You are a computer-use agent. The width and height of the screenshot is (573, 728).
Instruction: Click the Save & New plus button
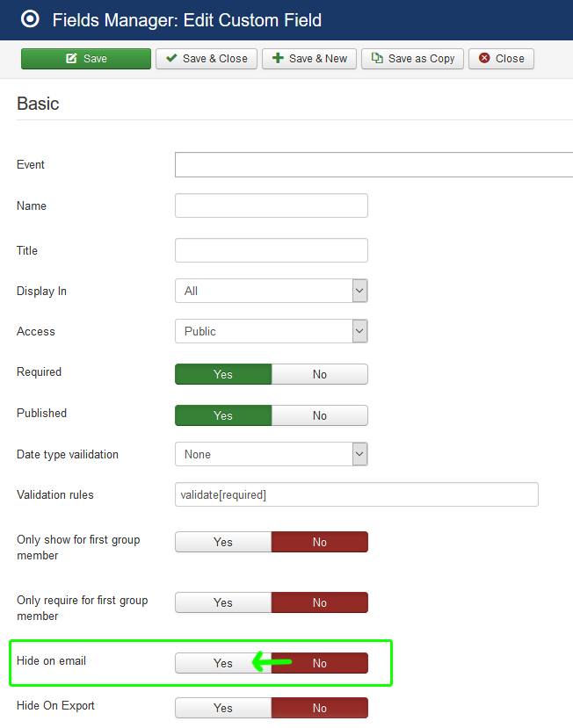(308, 59)
